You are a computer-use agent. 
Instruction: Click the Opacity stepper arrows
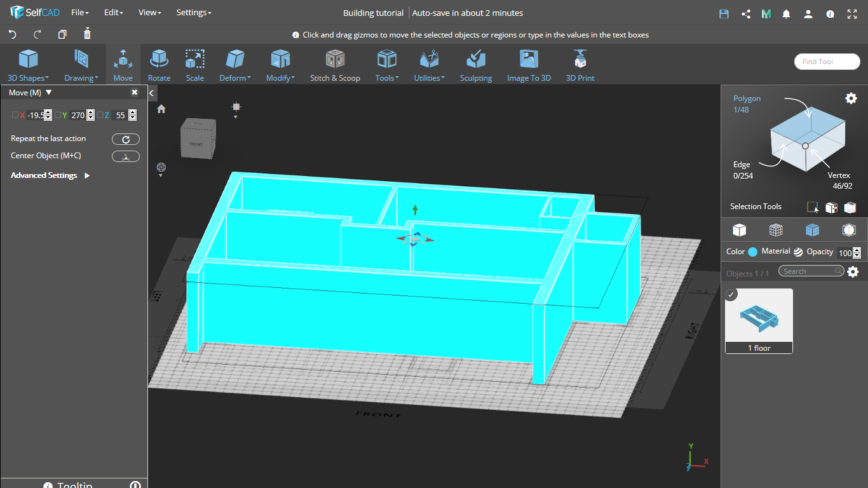coord(857,253)
